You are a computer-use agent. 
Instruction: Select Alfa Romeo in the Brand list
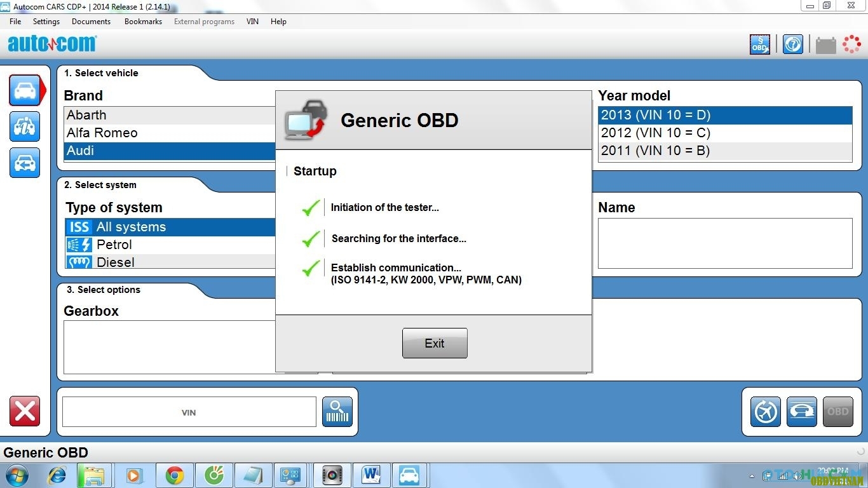tap(170, 133)
